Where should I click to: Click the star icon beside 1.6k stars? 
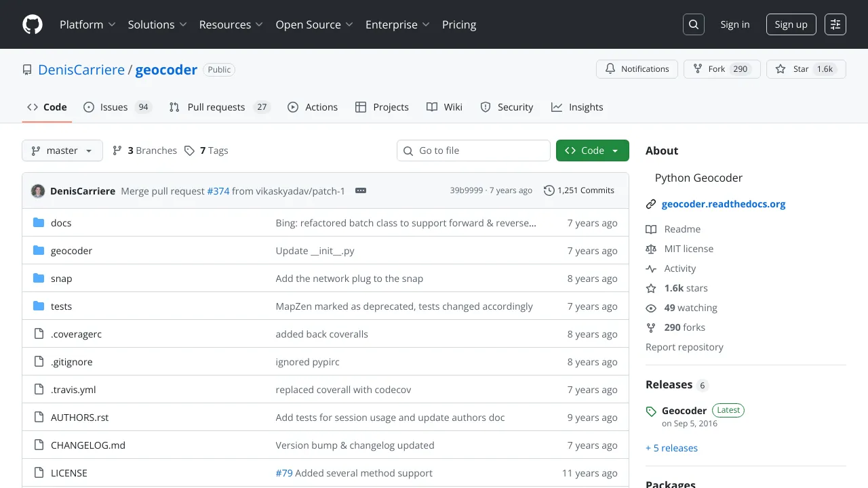tap(651, 288)
